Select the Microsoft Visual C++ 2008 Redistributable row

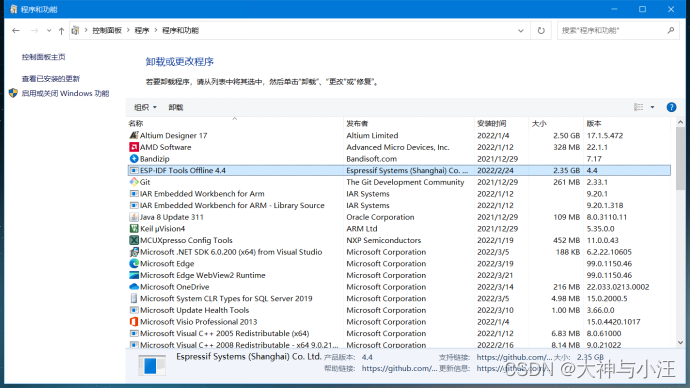pos(399,345)
